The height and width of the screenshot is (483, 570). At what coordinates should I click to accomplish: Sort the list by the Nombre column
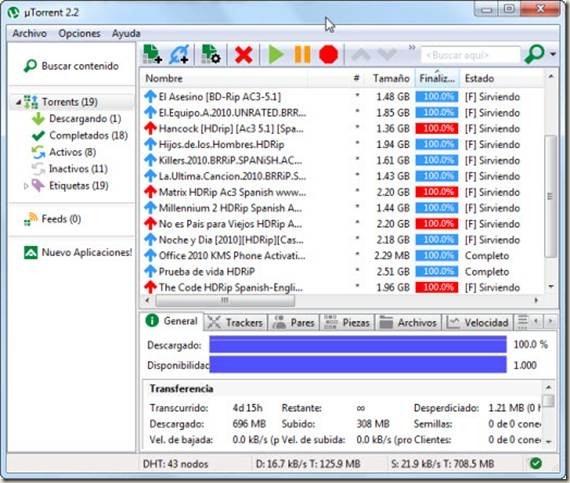(x=164, y=79)
